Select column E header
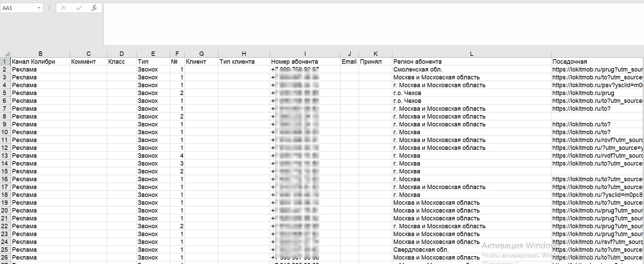 pos(153,54)
